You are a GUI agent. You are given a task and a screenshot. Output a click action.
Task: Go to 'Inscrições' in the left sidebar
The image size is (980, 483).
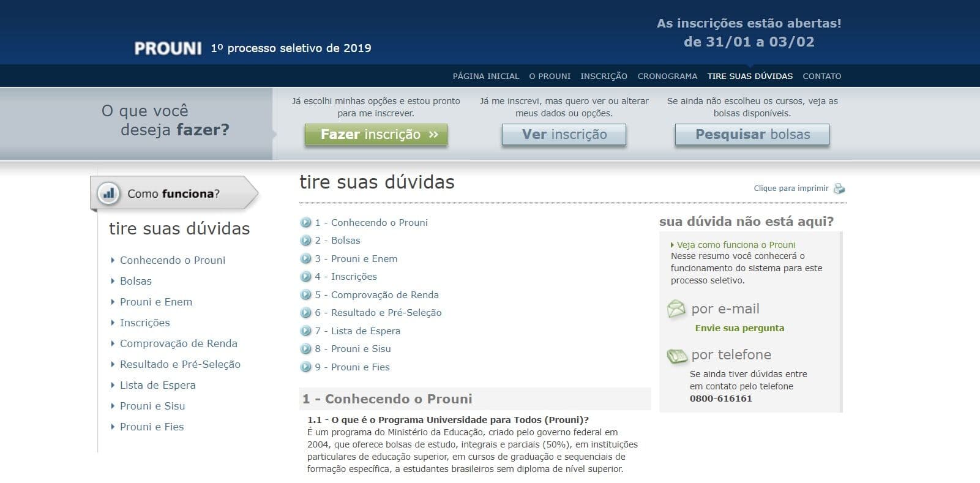[145, 323]
